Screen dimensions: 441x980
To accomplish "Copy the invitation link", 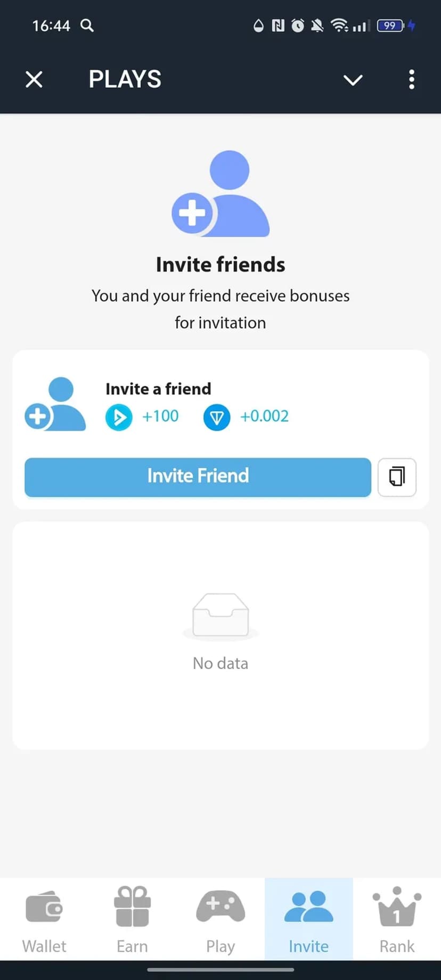I will [x=397, y=477].
